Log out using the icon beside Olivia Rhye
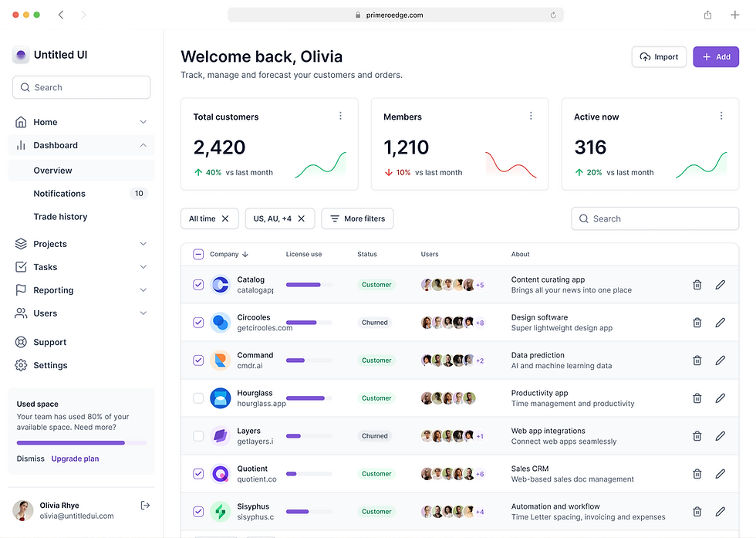The height and width of the screenshot is (538, 756). pyautogui.click(x=145, y=505)
